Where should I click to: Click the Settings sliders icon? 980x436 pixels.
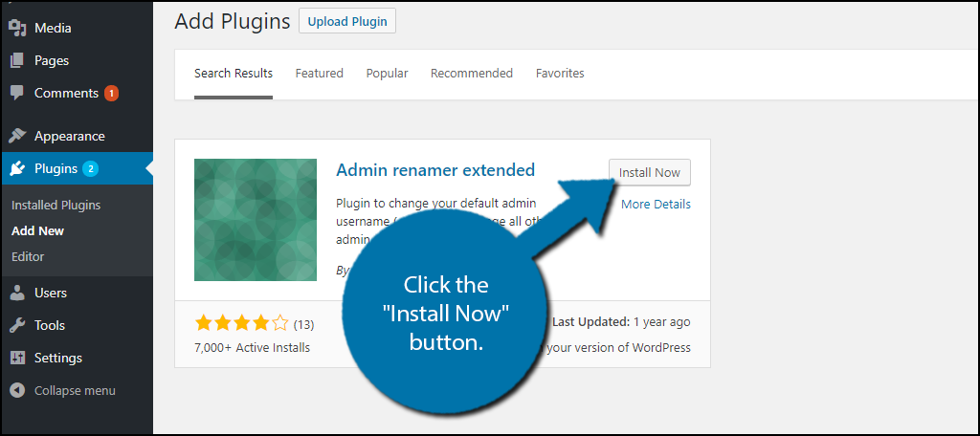point(17,358)
